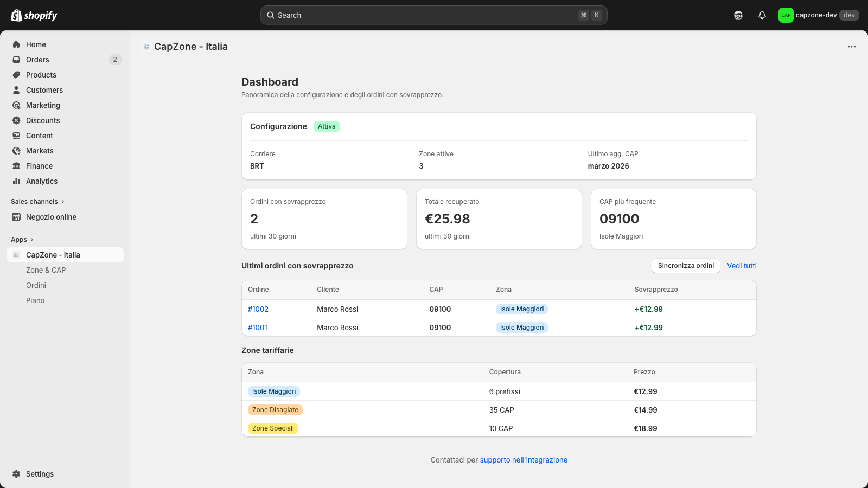Follow the Vedi tutti link

point(742,266)
